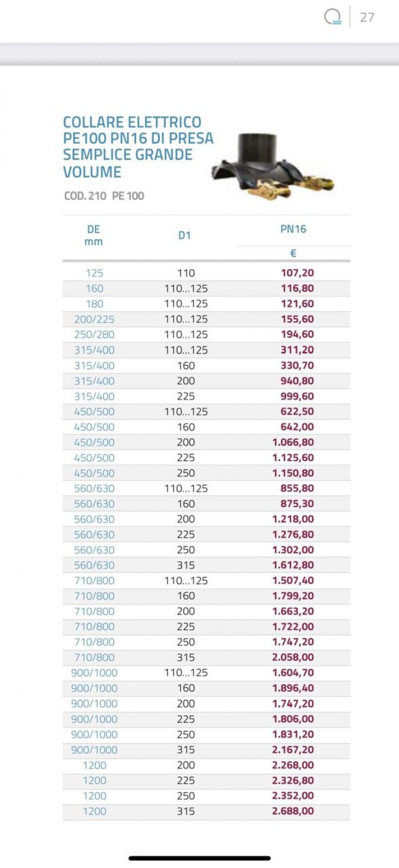Screen dimensions: 399x868
Task: Click the logo icon beside page number 27
Action: click(333, 17)
